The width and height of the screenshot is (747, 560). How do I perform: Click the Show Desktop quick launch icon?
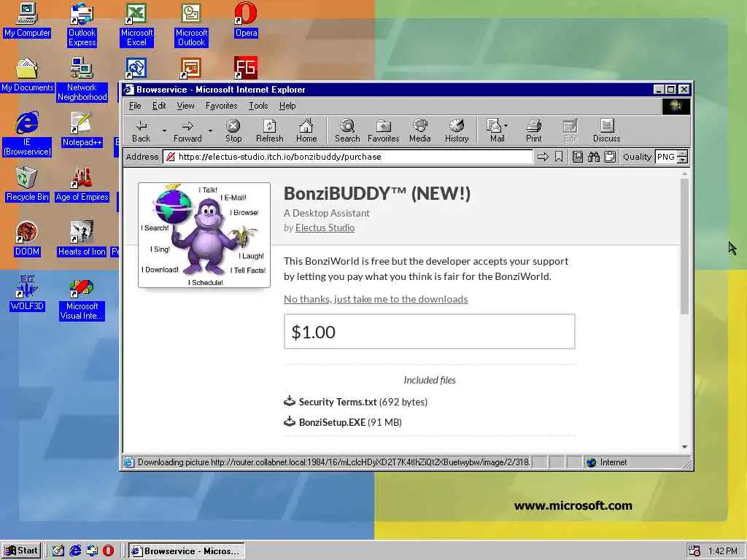pyautogui.click(x=58, y=551)
